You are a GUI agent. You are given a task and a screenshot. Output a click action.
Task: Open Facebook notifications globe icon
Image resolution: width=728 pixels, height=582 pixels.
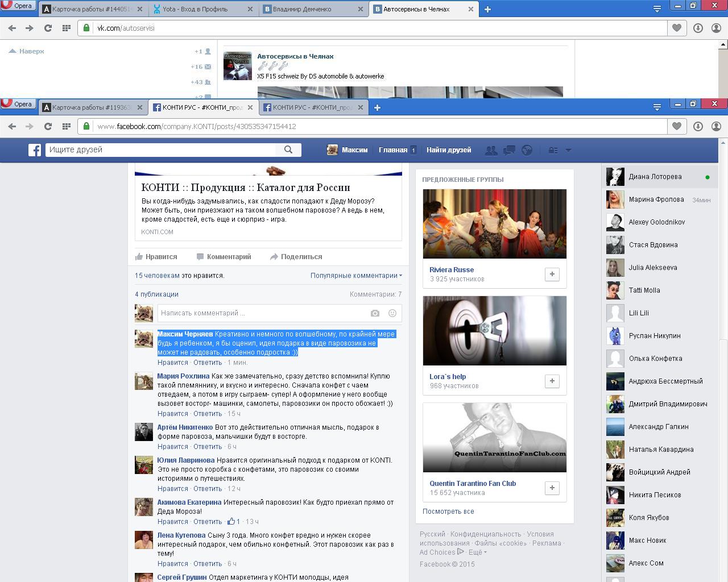[527, 151]
